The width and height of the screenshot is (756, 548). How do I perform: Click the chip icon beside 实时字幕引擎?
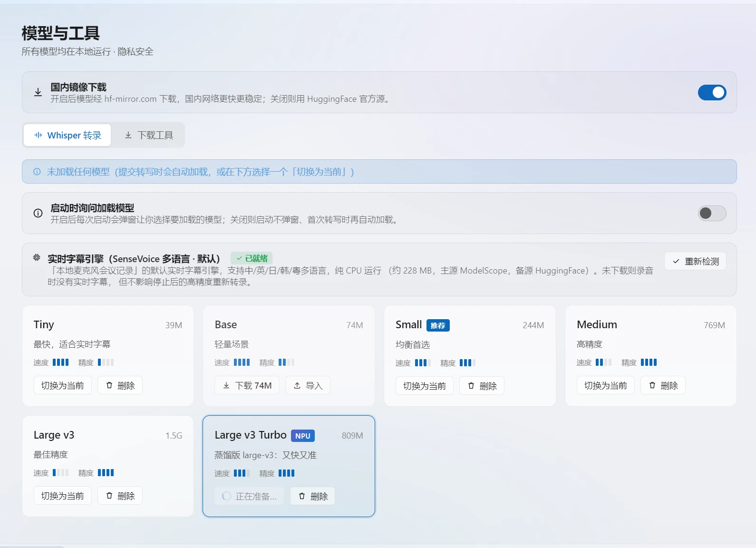click(x=37, y=258)
